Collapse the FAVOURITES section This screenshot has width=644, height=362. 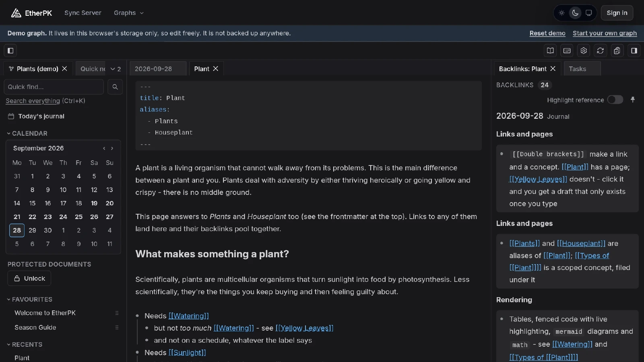[x=29, y=300]
